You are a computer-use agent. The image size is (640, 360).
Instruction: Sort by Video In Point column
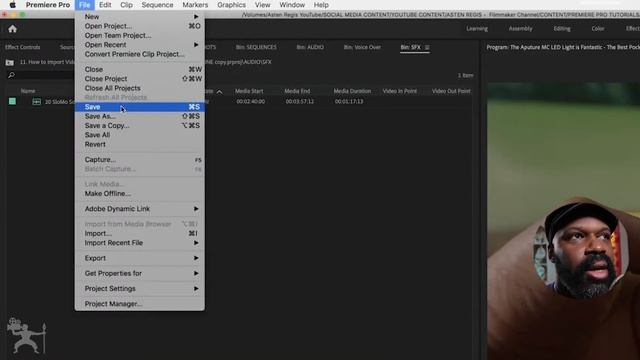tap(400, 91)
